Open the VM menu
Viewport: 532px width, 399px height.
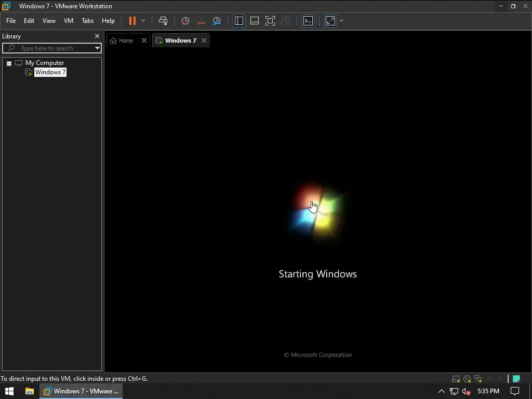[69, 21]
